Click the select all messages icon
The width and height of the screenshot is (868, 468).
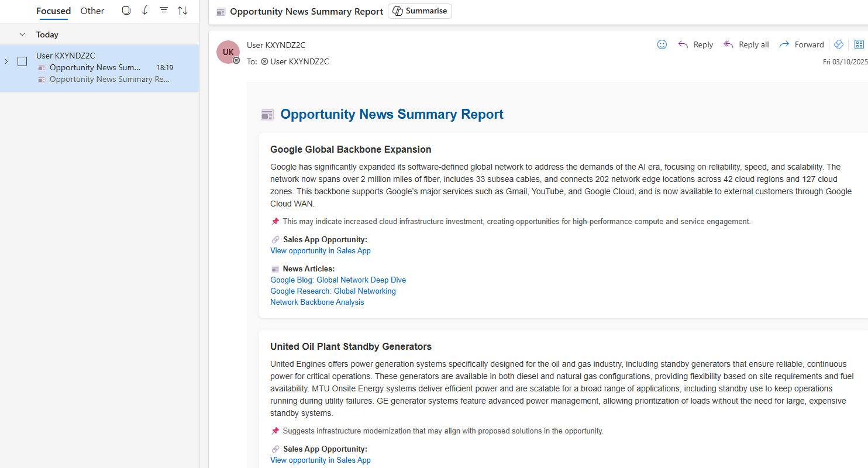(x=126, y=11)
